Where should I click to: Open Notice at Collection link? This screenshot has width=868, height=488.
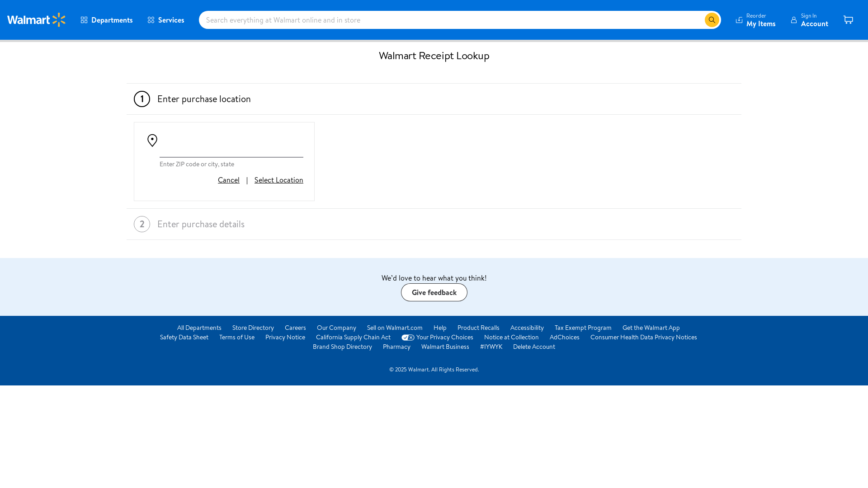[x=511, y=337]
